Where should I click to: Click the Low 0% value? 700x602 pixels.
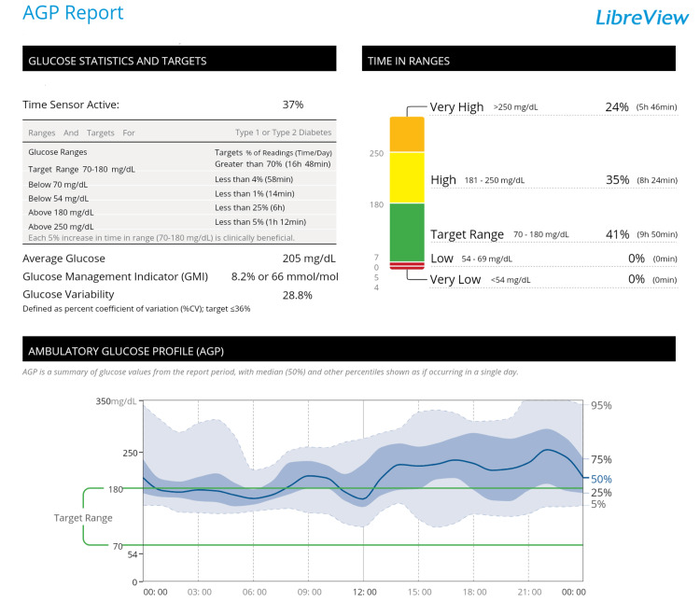tap(637, 259)
